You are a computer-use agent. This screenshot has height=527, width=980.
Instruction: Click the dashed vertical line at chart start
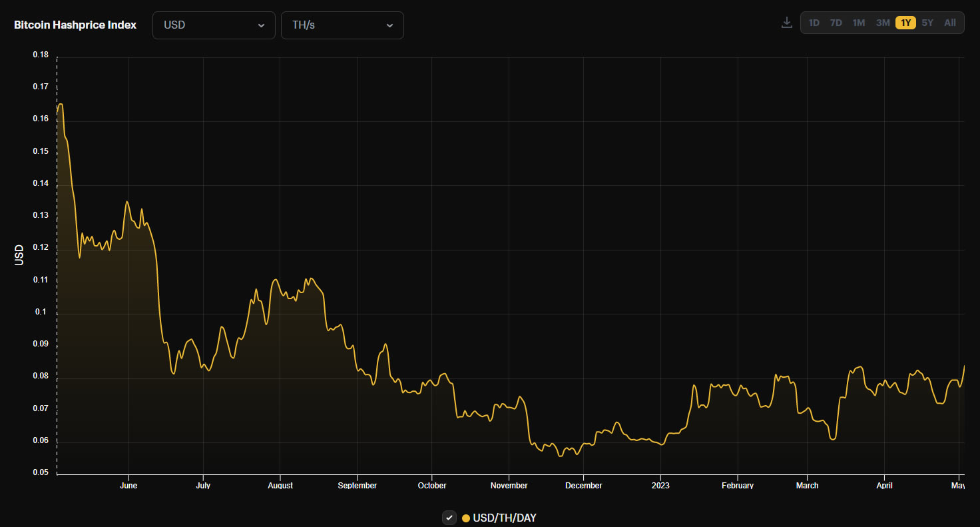coord(57,266)
